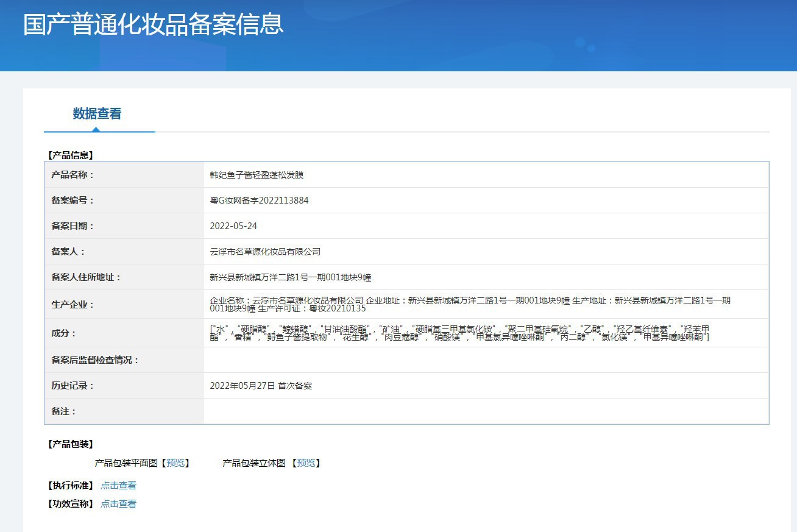Click the 生产企业: label cell
This screenshot has height=532, width=797.
coord(124,304)
